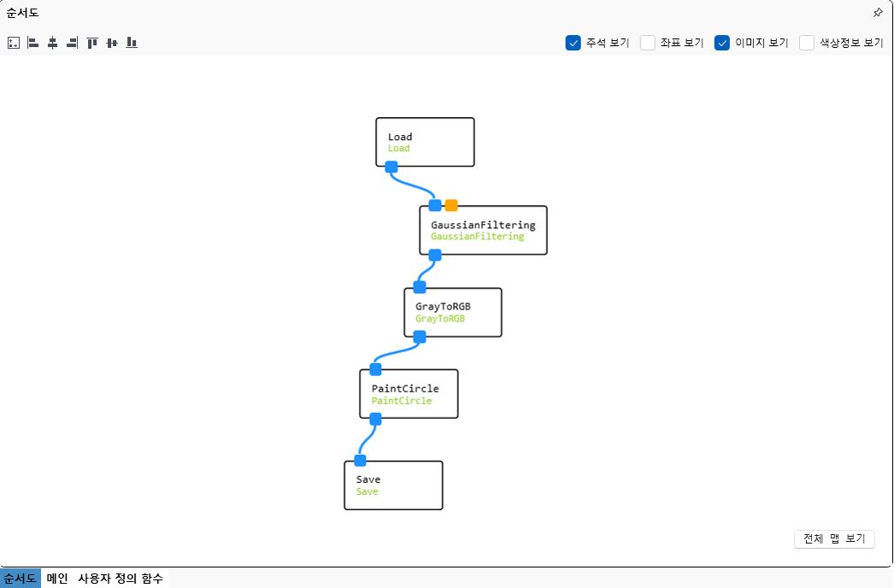Align nodes to the bottom edge
The height and width of the screenshot is (588, 894).
point(132,43)
